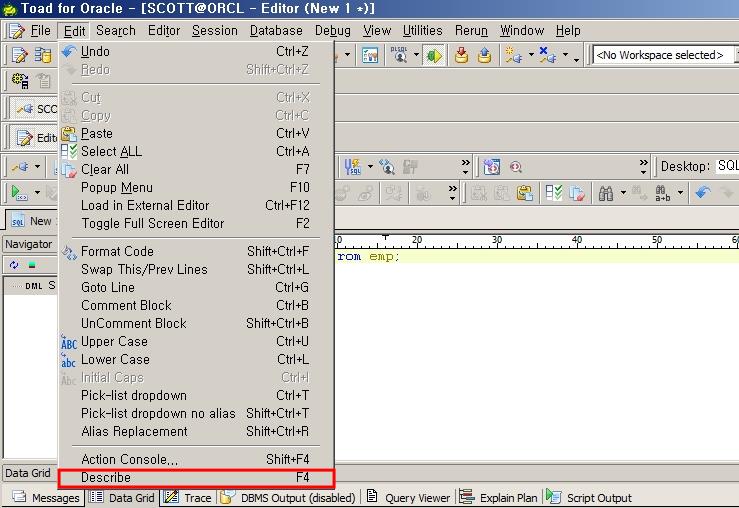Open the workspace selection combo box
Screen dimensions: 739x508
coord(663,56)
